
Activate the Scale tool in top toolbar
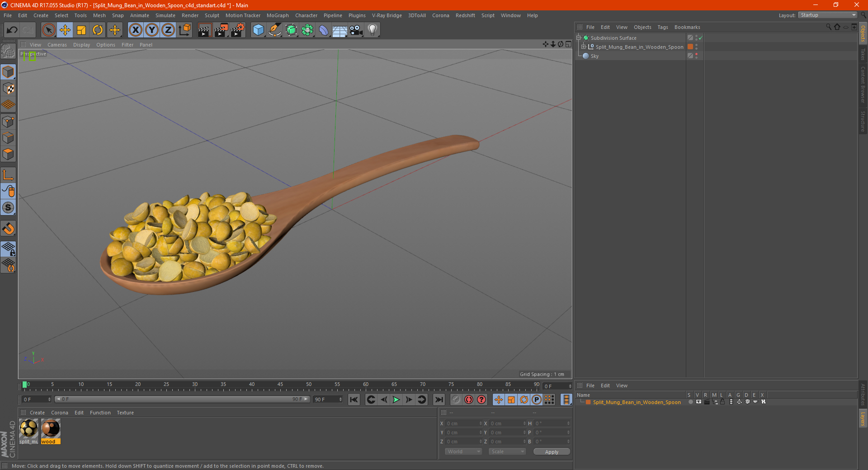pos(81,30)
